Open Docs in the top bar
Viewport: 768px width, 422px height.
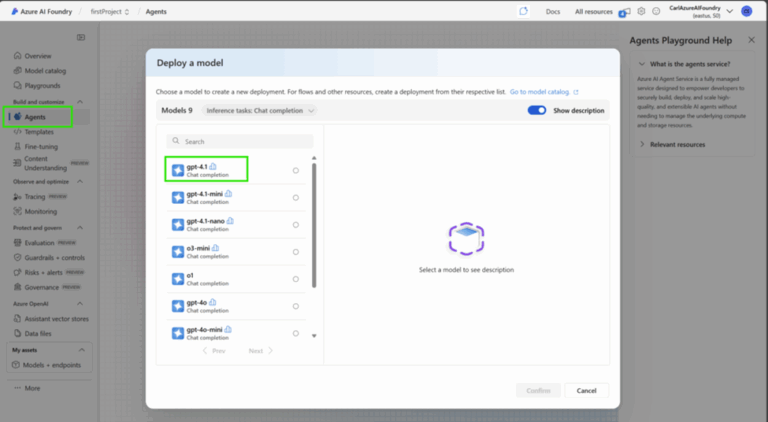click(552, 12)
